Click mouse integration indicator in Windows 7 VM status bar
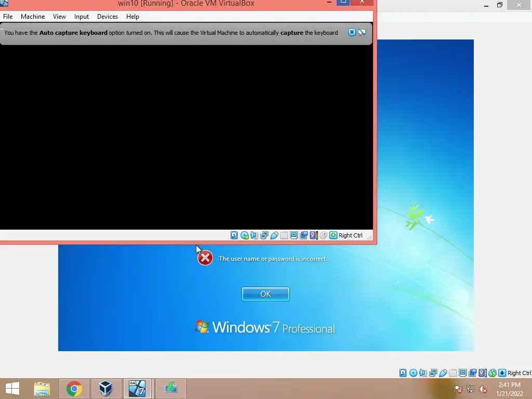The image size is (532, 399). (x=493, y=373)
